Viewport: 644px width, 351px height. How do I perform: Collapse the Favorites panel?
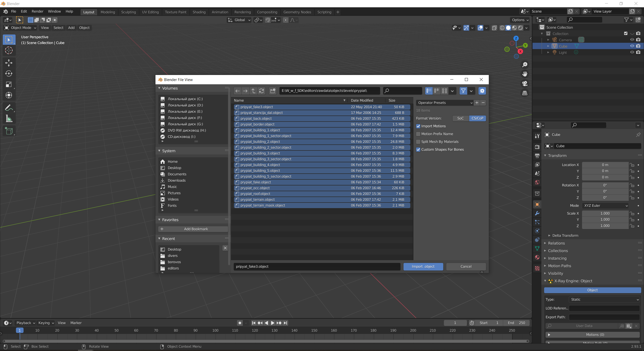tap(159, 220)
